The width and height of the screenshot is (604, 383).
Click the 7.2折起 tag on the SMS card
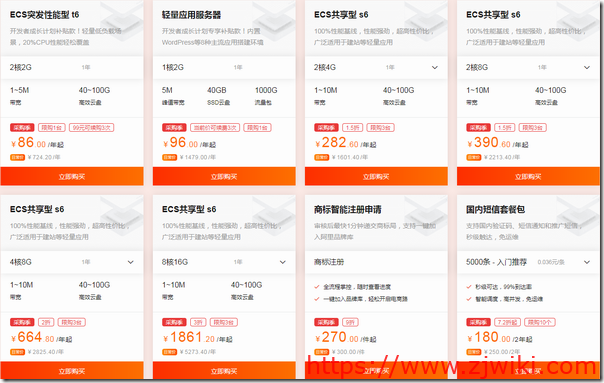tap(507, 322)
